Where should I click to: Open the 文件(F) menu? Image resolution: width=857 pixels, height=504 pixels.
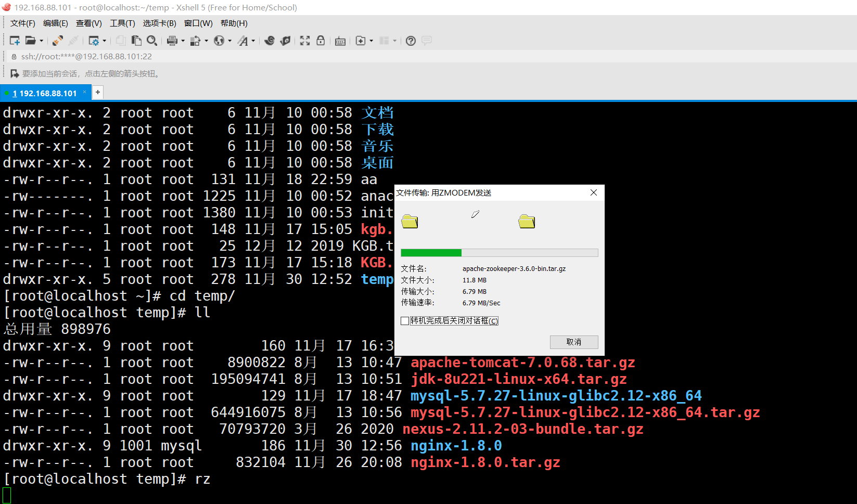point(23,23)
